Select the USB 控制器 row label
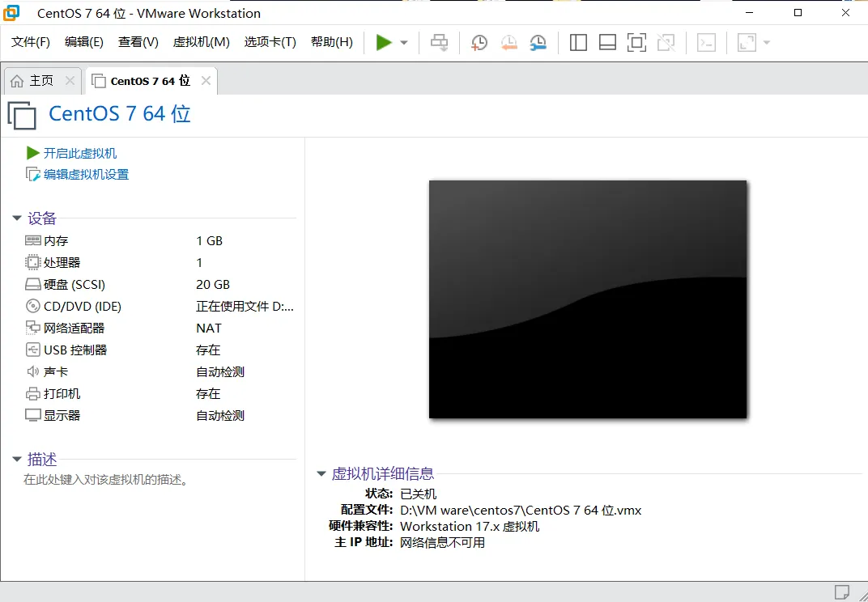The width and height of the screenshot is (868, 602). click(75, 350)
